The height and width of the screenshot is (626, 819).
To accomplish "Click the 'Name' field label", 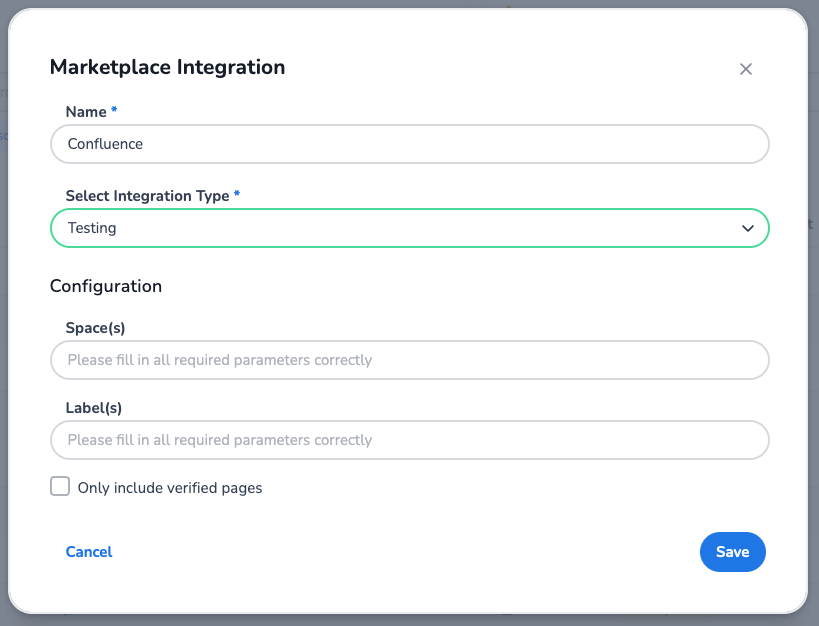I will tap(86, 112).
